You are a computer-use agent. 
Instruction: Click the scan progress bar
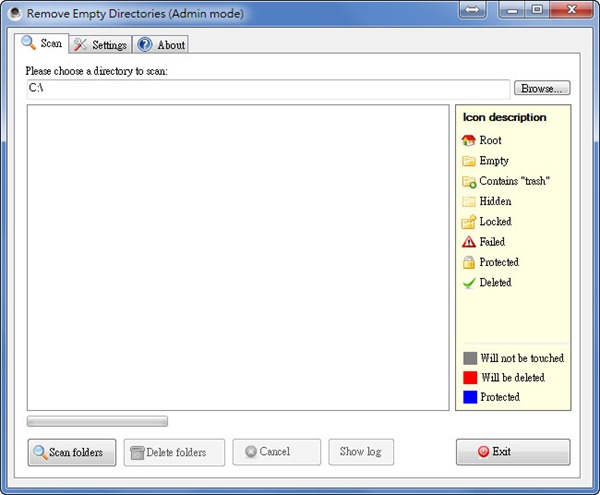(97, 421)
